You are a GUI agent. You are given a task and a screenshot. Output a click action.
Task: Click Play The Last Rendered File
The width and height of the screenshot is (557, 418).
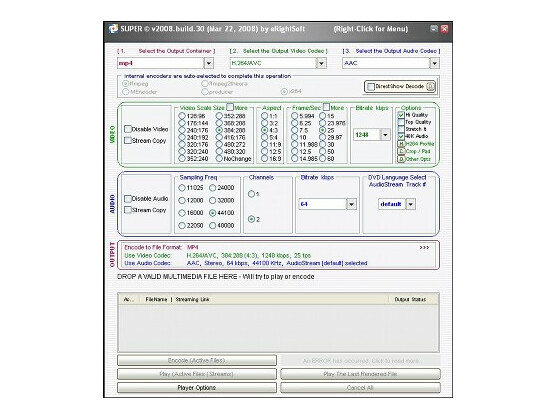360,374
